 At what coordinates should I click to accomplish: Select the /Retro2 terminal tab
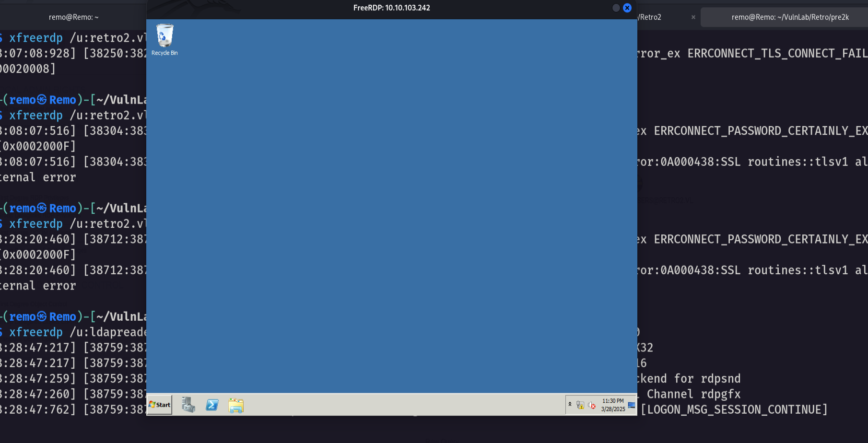(650, 17)
